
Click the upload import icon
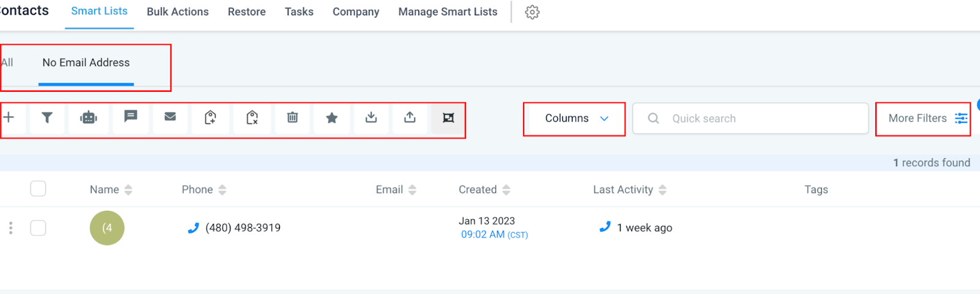[410, 118]
